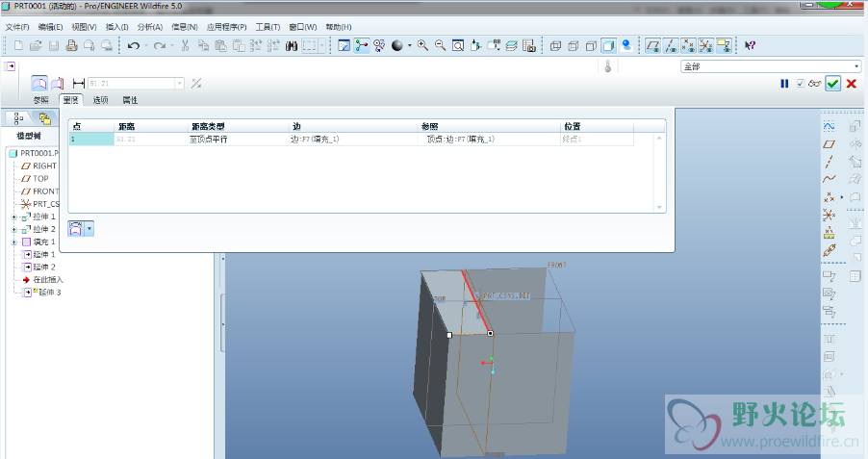868x459 pixels.
Task: Select extend surface to plane option icon
Action: pyautogui.click(x=58, y=84)
